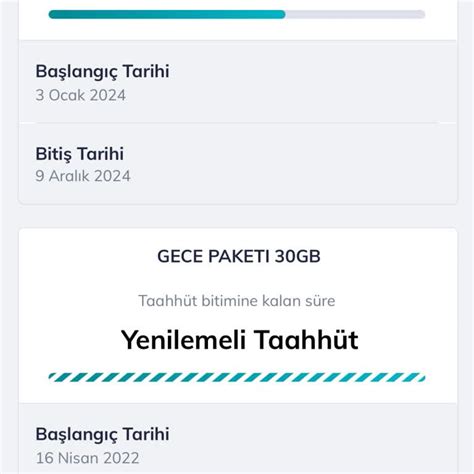
Task: Tap the "Yenilemeli Taahhüt" heading
Action: 239,340
